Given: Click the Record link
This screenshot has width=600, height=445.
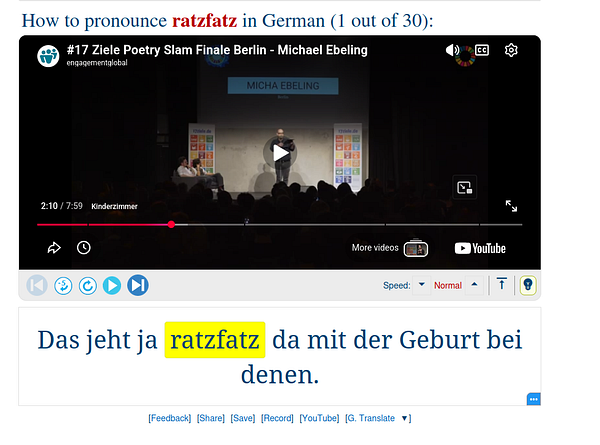Looking at the screenshot, I should click(277, 418).
